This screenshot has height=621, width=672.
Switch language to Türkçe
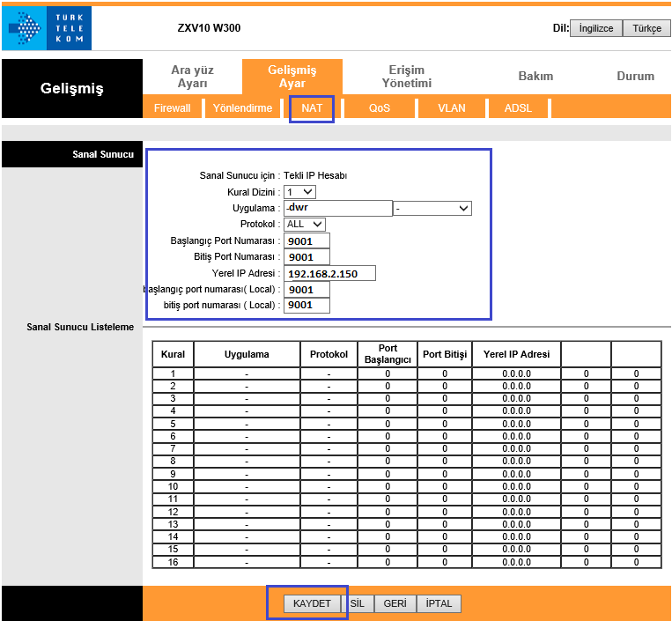pyautogui.click(x=646, y=28)
